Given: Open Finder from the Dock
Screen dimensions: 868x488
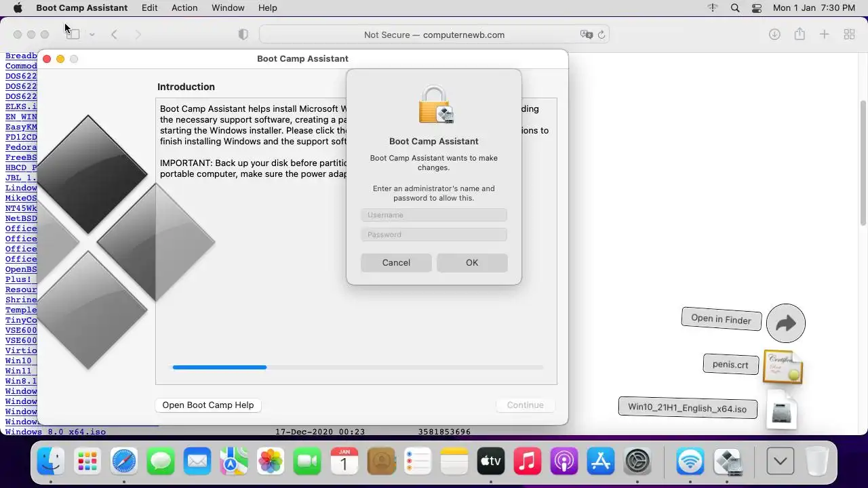Looking at the screenshot, I should [51, 462].
